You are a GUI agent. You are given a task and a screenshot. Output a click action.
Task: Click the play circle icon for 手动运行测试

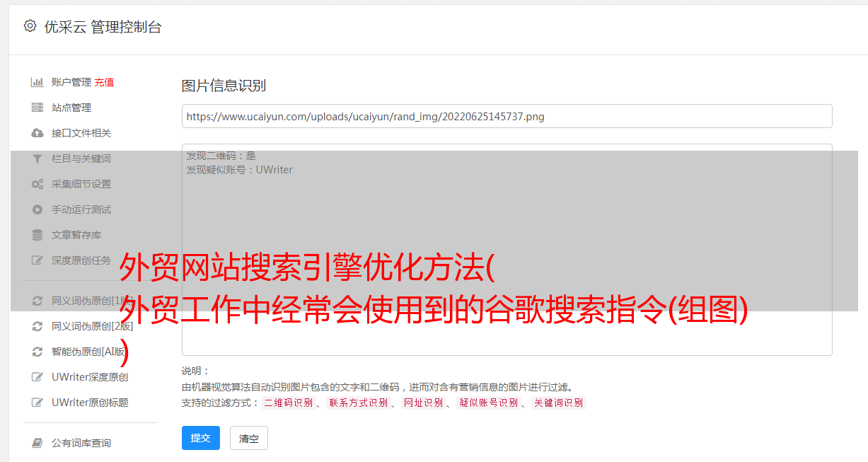tap(37, 209)
